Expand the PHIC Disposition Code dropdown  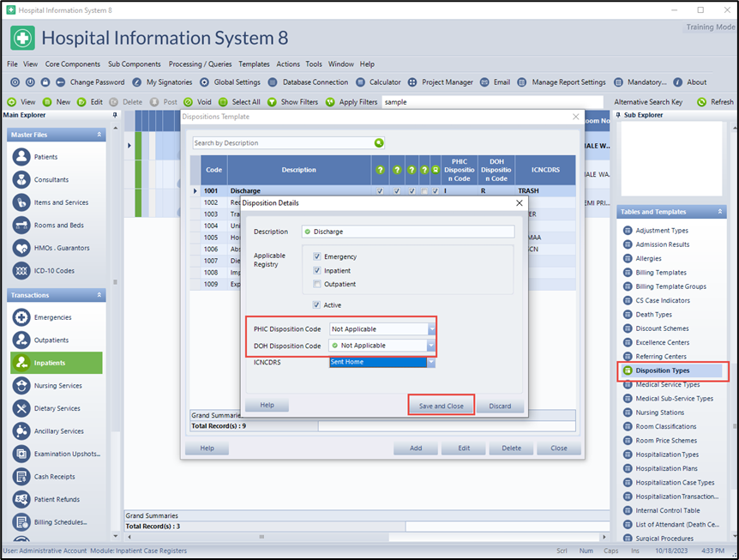coord(432,328)
